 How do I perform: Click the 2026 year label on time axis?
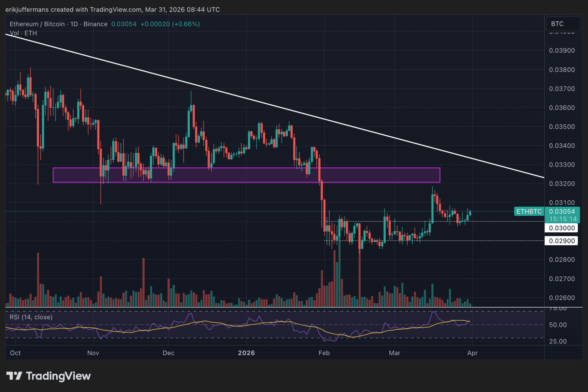pos(246,353)
